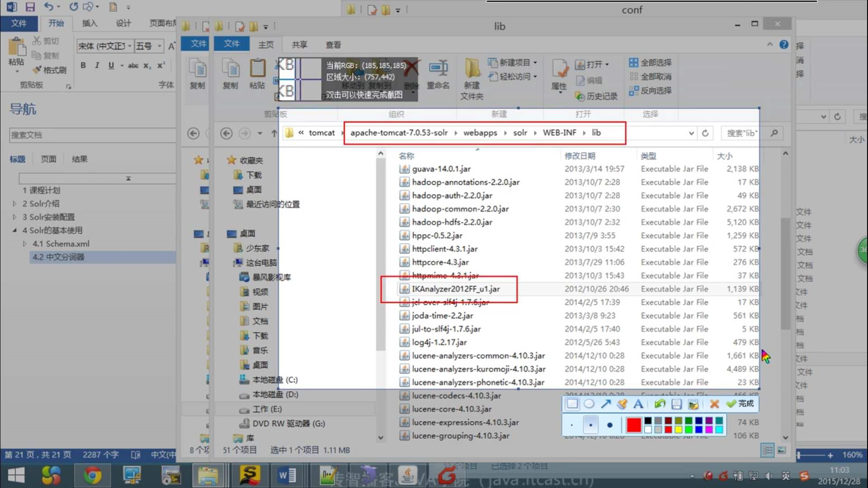Switch to Word's 插入 tab
The width and height of the screenshot is (868, 488).
[x=90, y=23]
